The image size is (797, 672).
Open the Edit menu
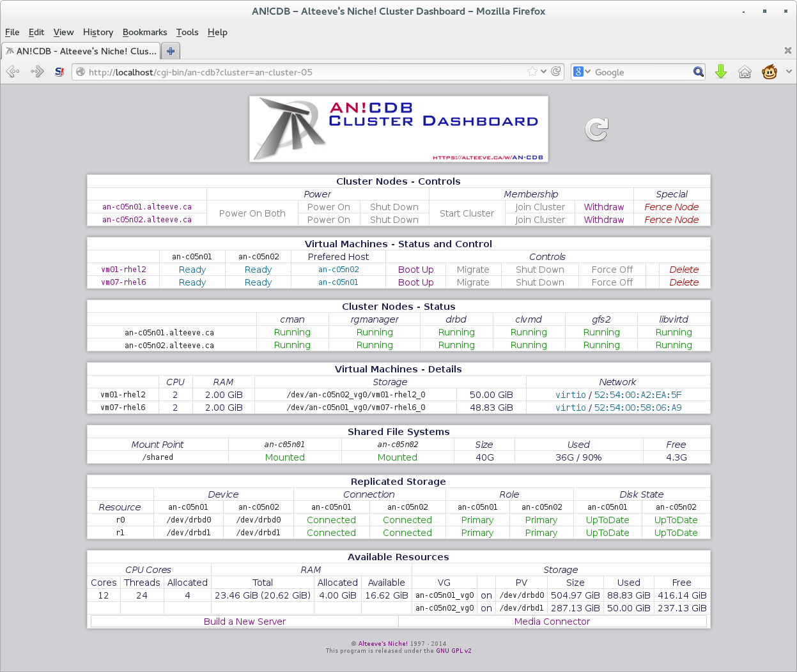point(36,32)
